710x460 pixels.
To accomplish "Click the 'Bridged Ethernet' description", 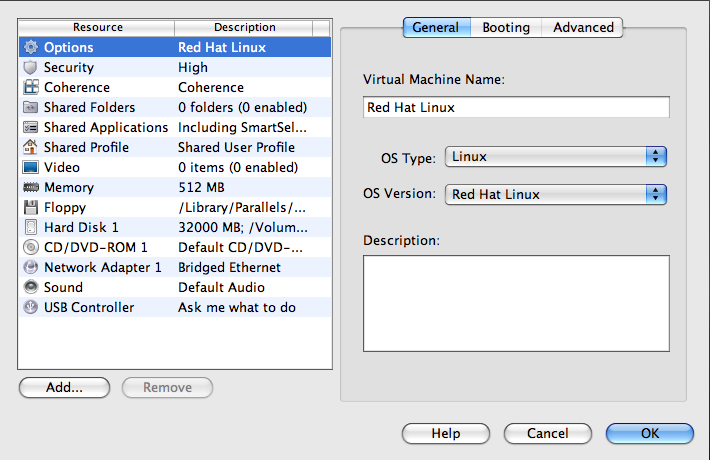I will point(229,268).
